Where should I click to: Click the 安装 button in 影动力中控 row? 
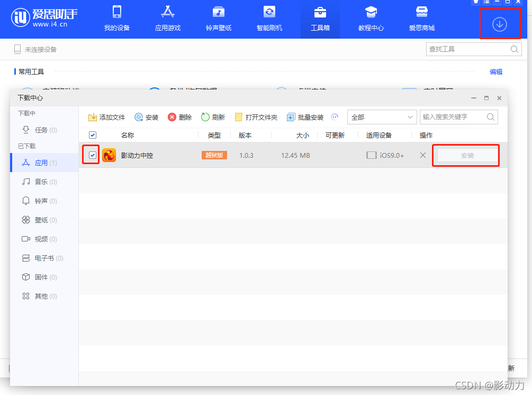click(x=467, y=156)
